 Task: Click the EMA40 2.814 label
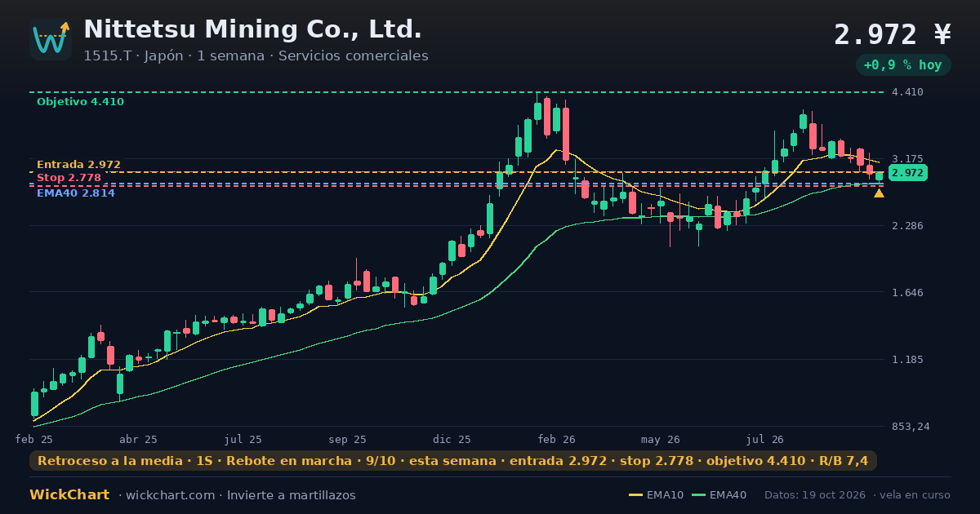76,193
